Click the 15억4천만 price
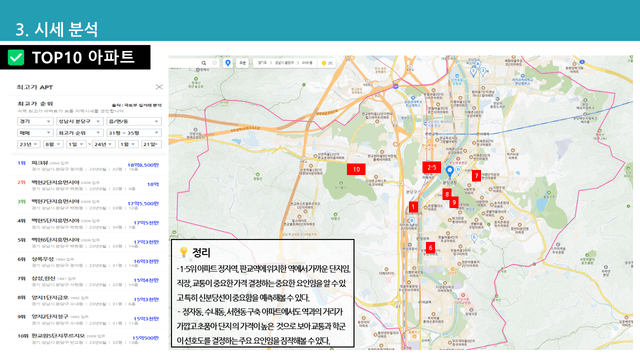Viewport: 640px width, 360px height. click(x=146, y=280)
